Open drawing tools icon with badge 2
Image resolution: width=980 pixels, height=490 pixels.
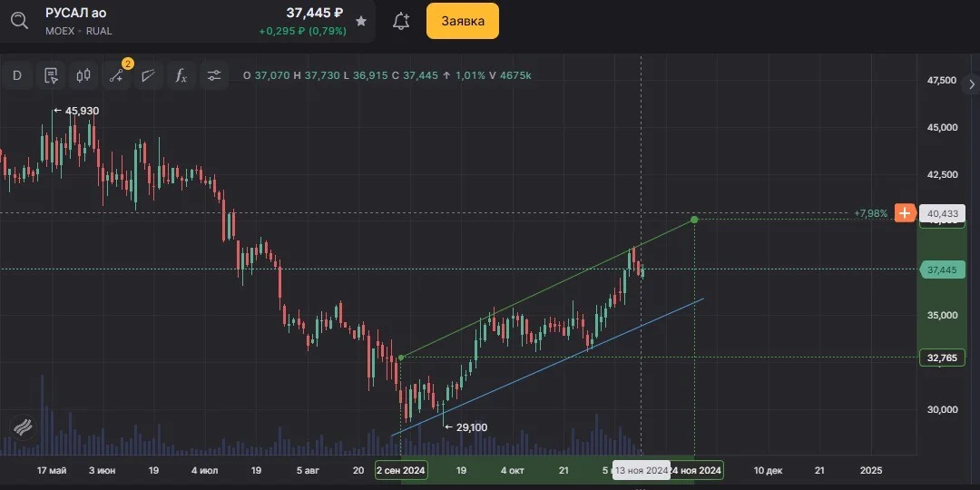pos(116,75)
